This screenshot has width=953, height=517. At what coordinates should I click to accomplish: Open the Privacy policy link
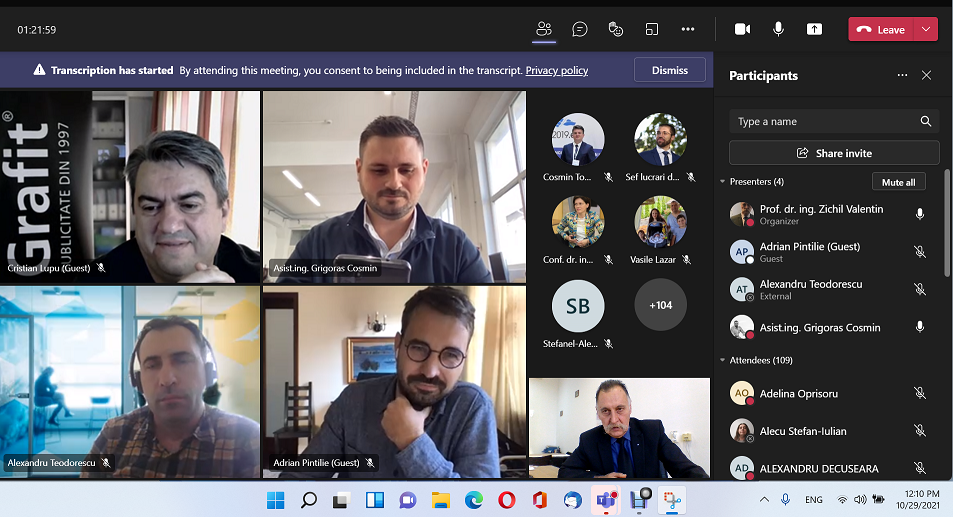[556, 71]
